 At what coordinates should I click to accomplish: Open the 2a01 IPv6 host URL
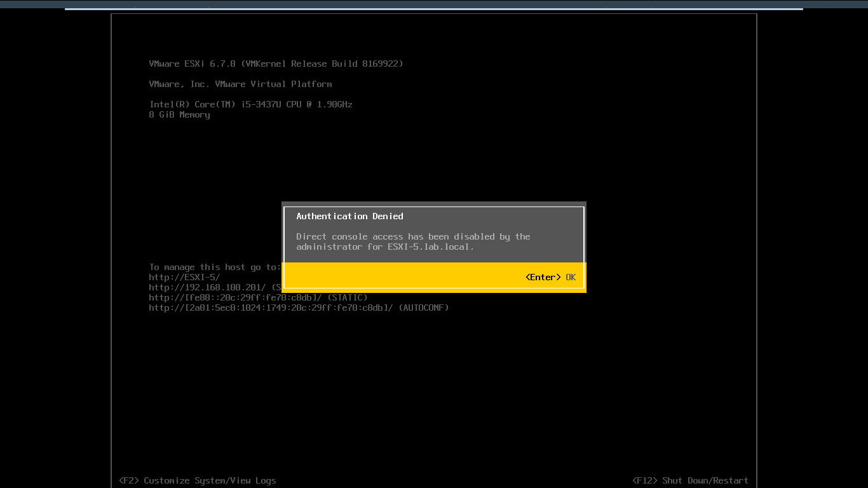click(x=271, y=308)
